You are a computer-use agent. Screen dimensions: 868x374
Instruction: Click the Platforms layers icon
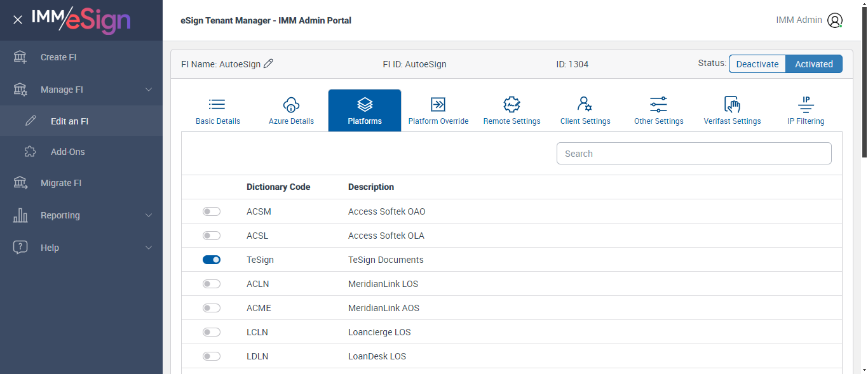(365, 105)
